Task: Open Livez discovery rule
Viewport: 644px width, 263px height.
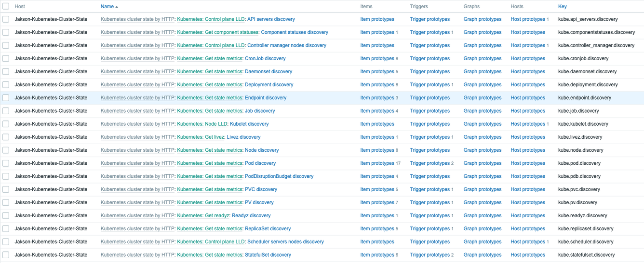Action: point(243,137)
